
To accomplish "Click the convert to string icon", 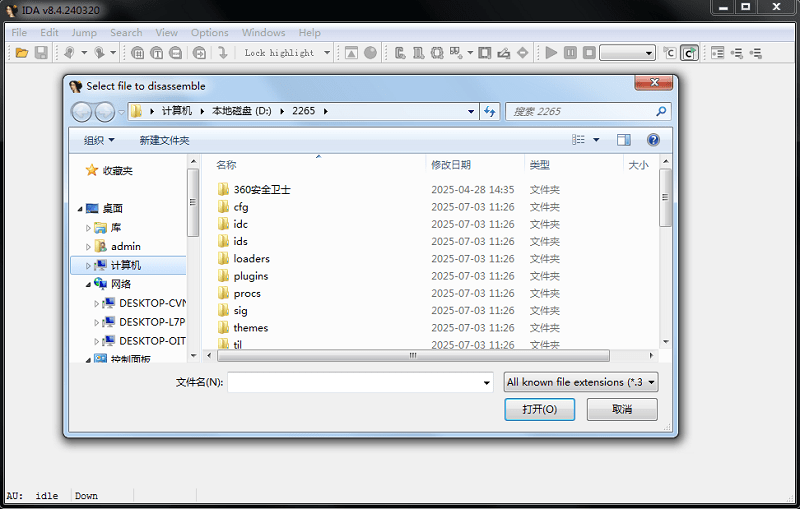I will (437, 53).
